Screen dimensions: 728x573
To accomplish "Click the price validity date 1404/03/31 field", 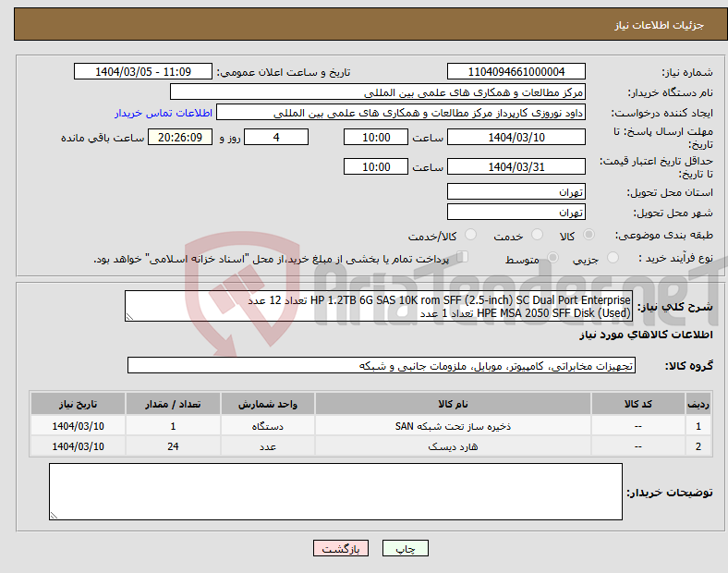I will [516, 166].
